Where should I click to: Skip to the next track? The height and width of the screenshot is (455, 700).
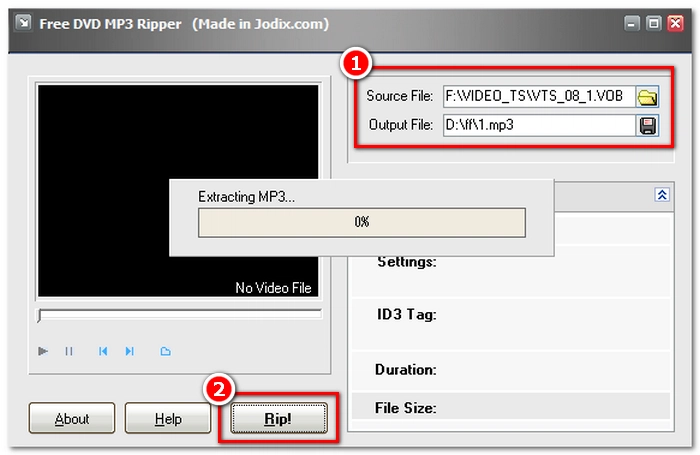(129, 351)
